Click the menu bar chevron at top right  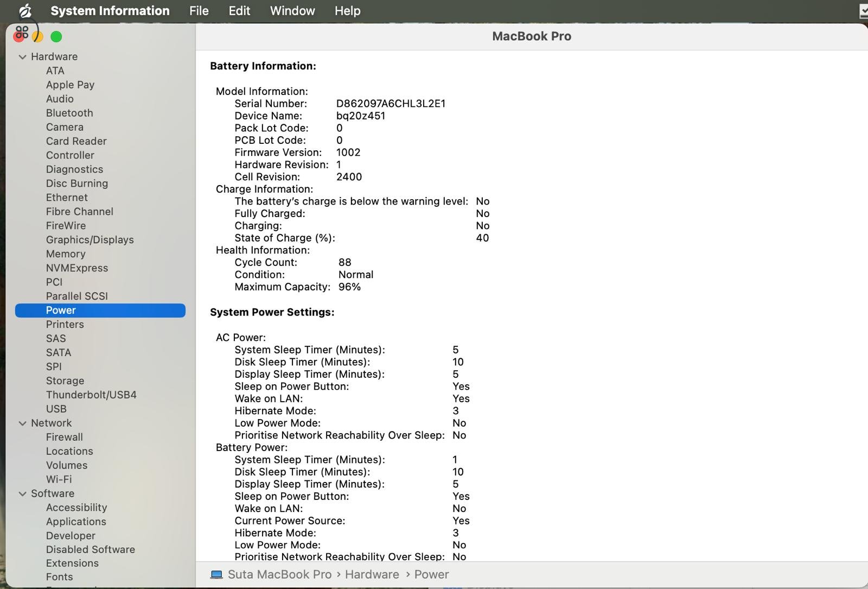pos(863,10)
